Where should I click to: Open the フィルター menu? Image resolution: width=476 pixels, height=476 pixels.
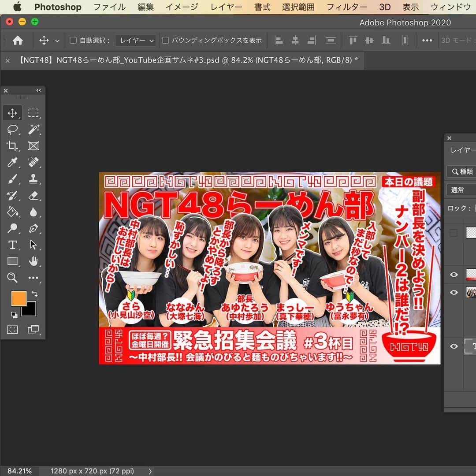point(347,7)
